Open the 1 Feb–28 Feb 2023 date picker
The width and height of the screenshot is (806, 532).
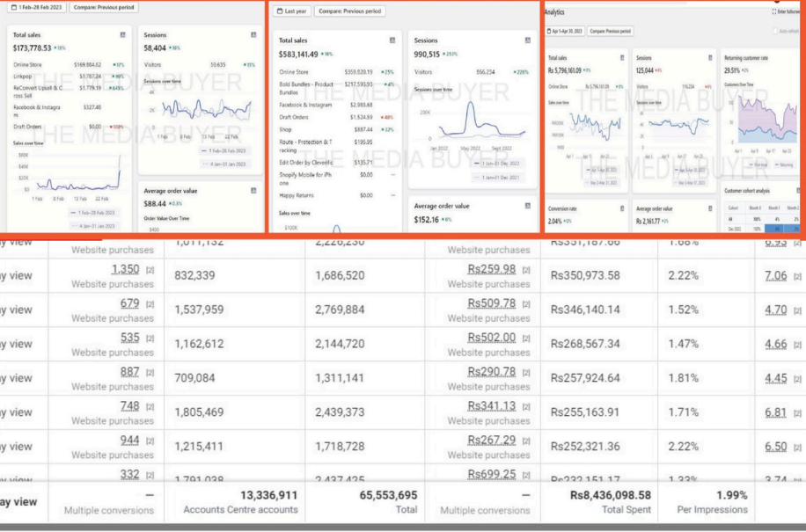35,7
